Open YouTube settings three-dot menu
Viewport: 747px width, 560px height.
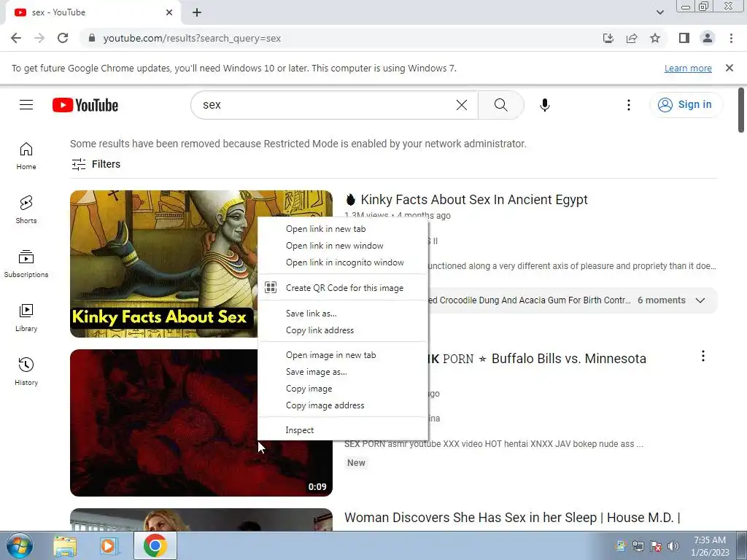point(629,105)
